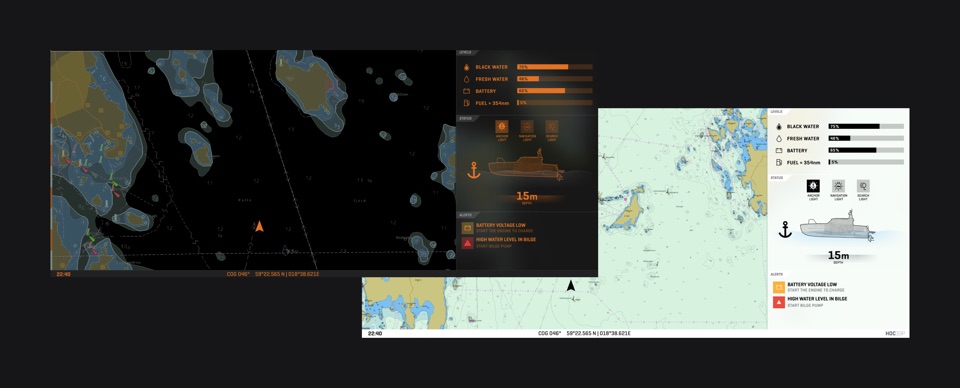Click the HOC33P logo in light screen corner
Screen dimensions: 960x388
point(895,334)
